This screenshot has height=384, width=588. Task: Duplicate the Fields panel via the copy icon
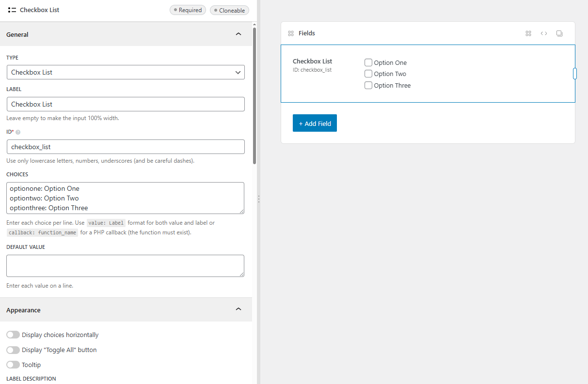coord(559,33)
